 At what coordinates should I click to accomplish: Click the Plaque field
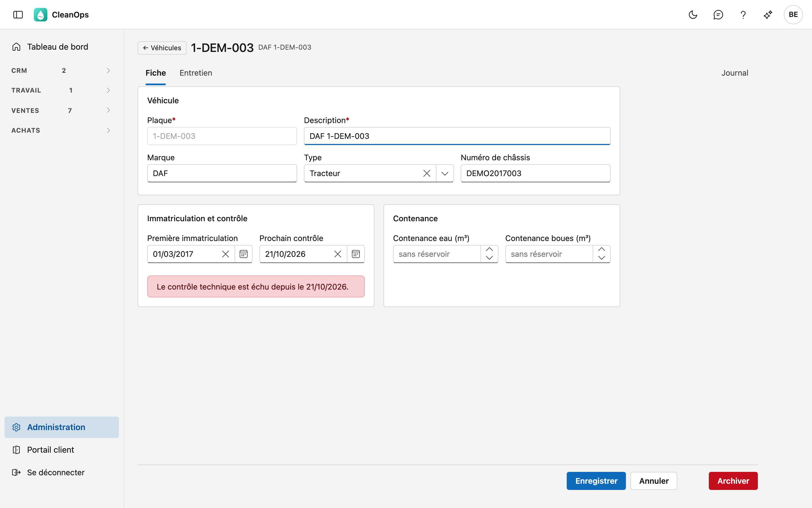tap(222, 136)
